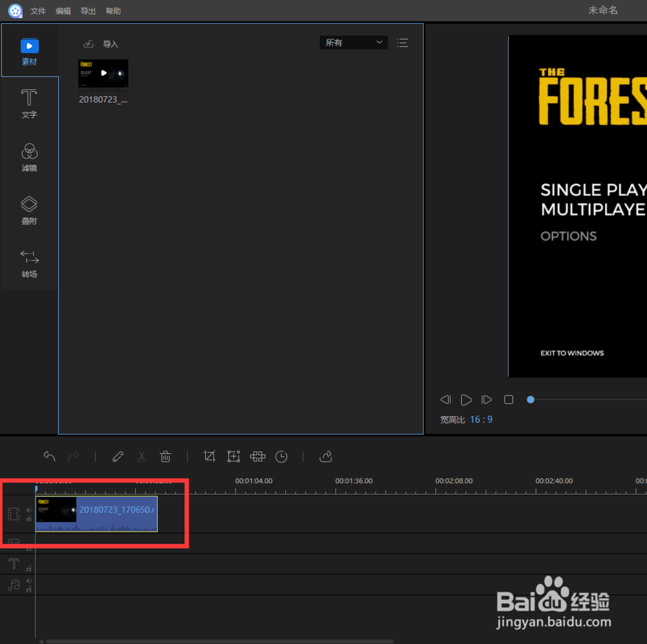Toggle the media list view icon
647x644 pixels.
[x=402, y=43]
